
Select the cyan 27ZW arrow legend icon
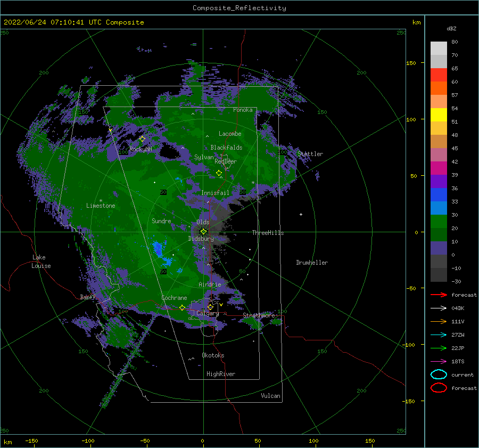coord(439,335)
